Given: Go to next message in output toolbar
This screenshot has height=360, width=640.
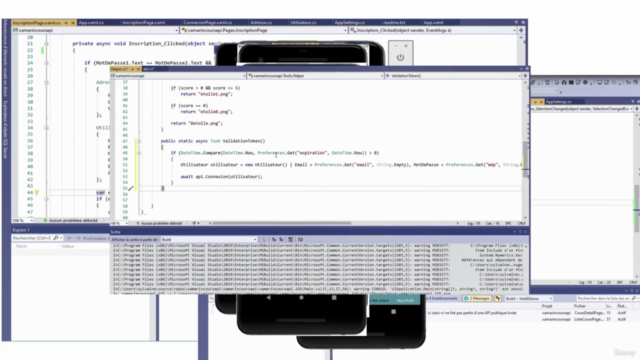Looking at the screenshot, I should click(281, 240).
